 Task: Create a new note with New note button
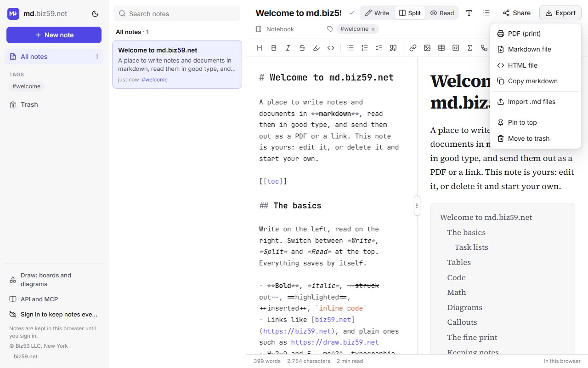click(x=54, y=35)
